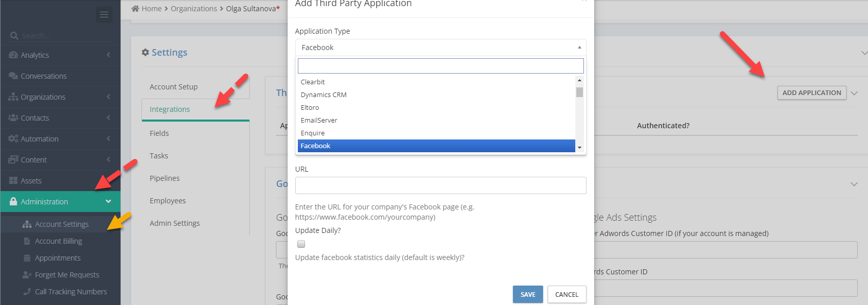Expand the Automation submenu chevron
The width and height of the screenshot is (868, 305).
108,138
